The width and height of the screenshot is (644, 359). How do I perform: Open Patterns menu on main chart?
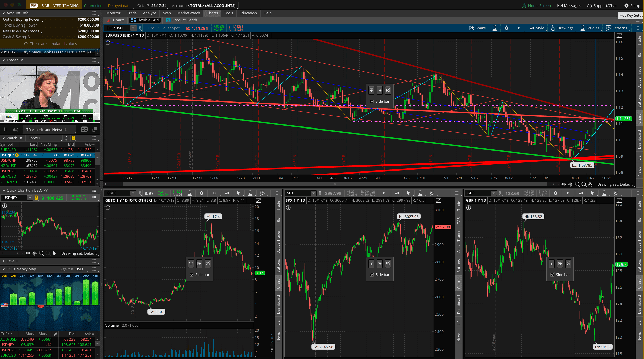click(x=617, y=28)
